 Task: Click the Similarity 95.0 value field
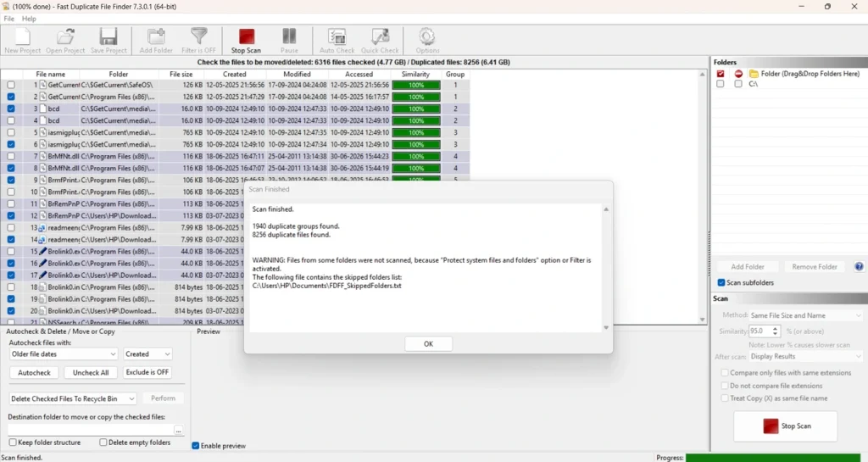pyautogui.click(x=759, y=331)
